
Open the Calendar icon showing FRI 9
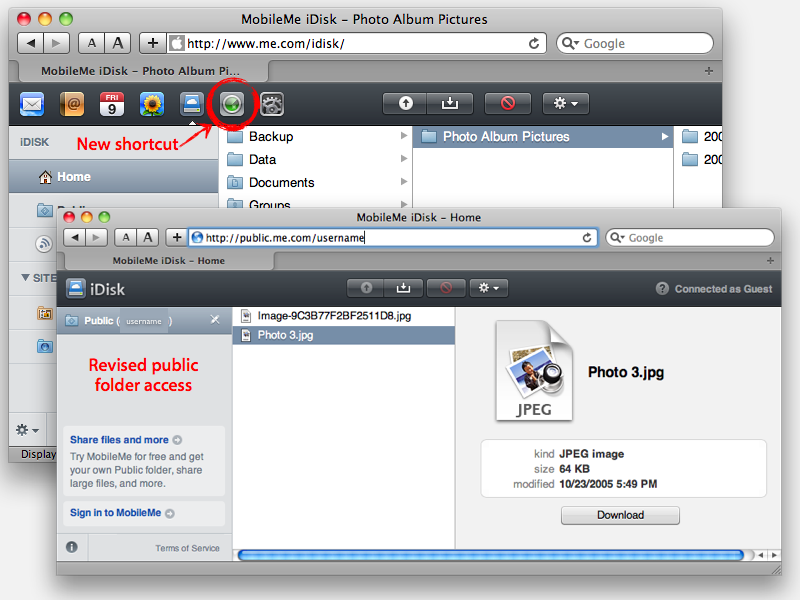[112, 104]
